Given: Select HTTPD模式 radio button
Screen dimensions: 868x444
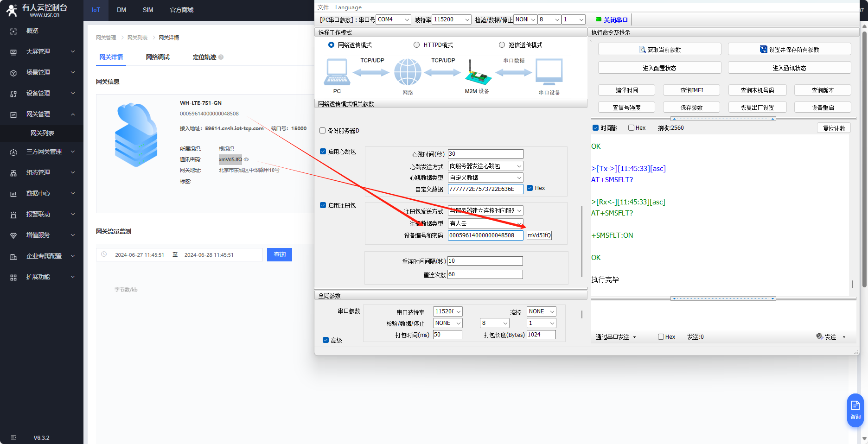Looking at the screenshot, I should [416, 45].
